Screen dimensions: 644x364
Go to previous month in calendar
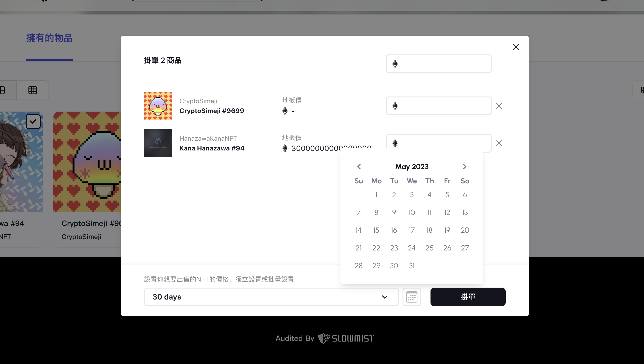coord(359,167)
